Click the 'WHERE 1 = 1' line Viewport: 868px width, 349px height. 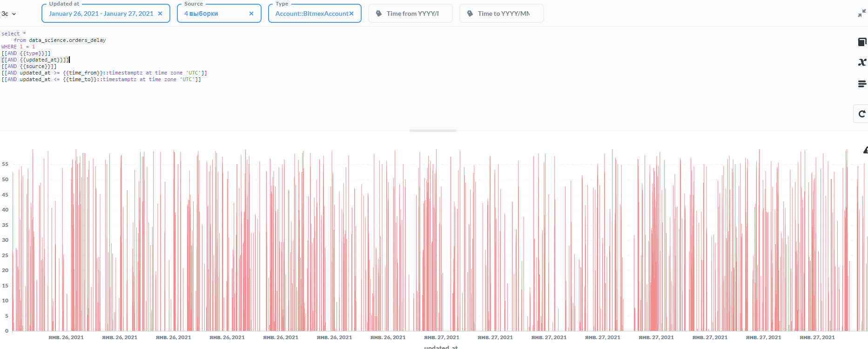point(18,47)
